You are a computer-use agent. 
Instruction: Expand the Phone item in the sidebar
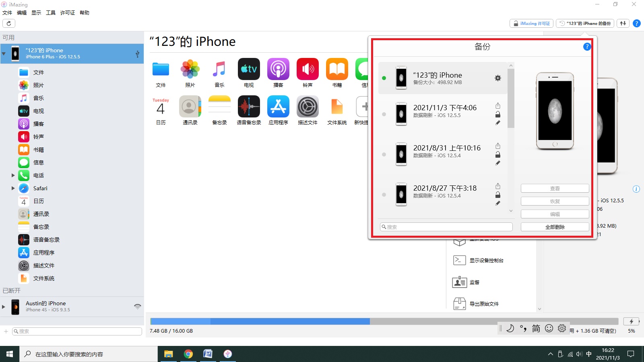pyautogui.click(x=13, y=175)
